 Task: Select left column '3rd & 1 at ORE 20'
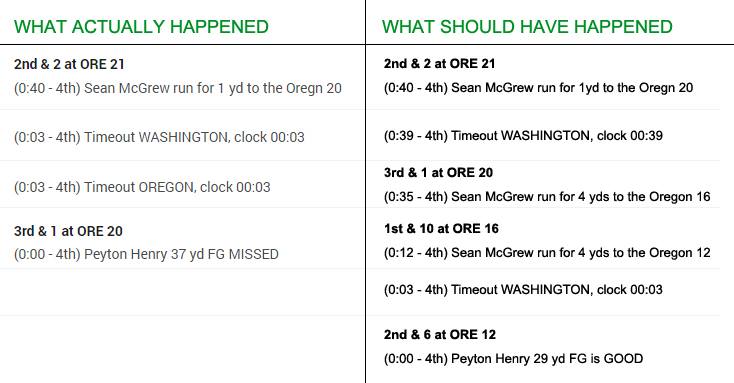click(68, 231)
